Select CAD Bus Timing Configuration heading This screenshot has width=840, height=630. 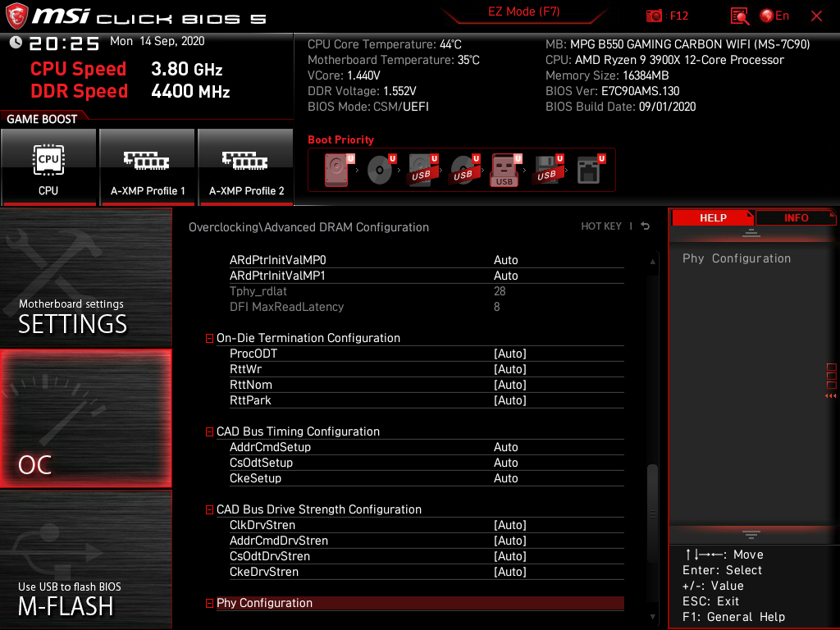coord(298,431)
